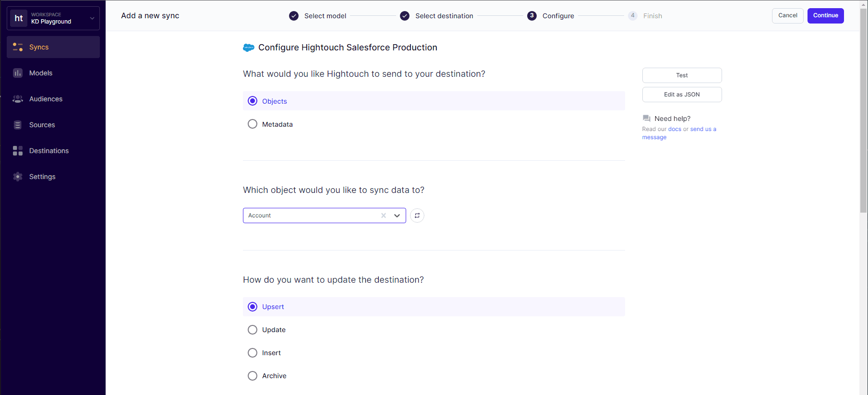Click the Sources database icon
This screenshot has height=395, width=868.
[x=18, y=125]
